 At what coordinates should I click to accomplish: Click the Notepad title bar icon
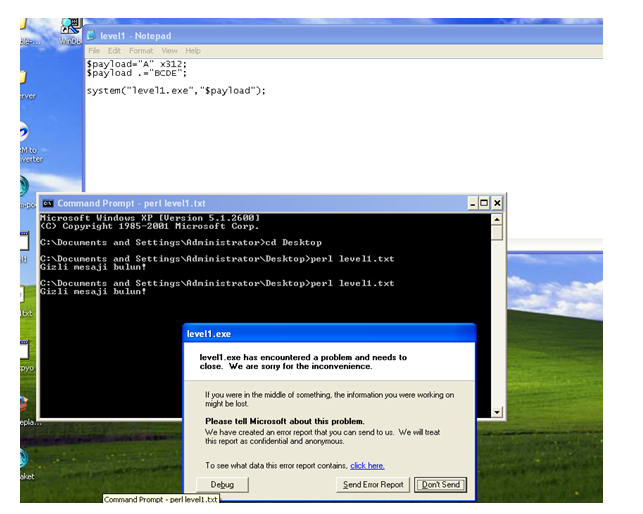pyautogui.click(x=91, y=36)
